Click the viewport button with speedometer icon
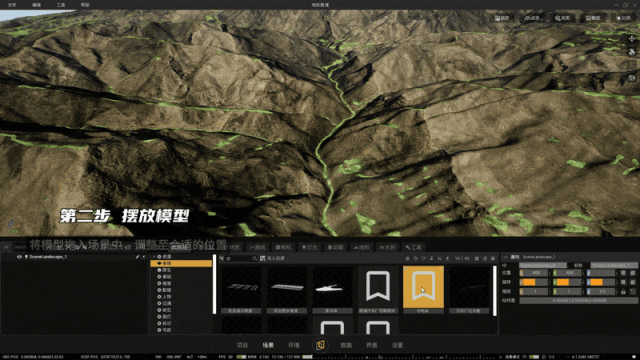The width and height of the screenshot is (640, 360). click(532, 18)
